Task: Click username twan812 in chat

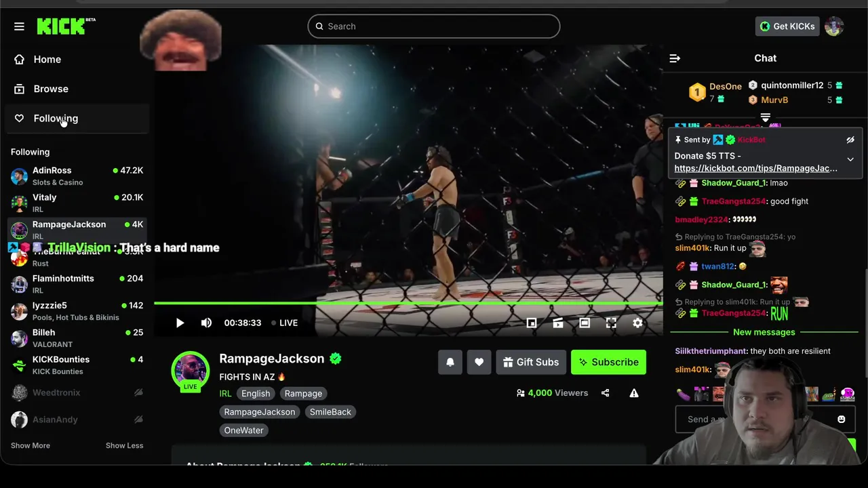Action: tap(718, 266)
